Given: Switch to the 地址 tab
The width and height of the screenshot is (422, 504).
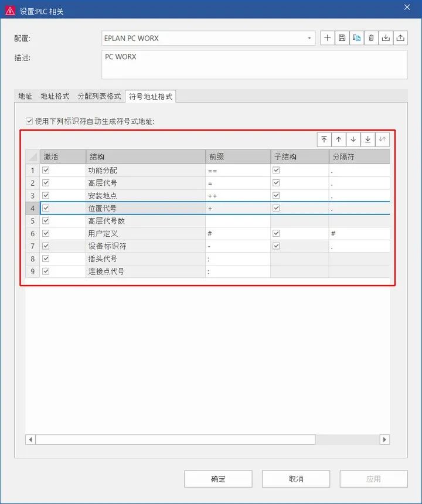Looking at the screenshot, I should (25, 96).
